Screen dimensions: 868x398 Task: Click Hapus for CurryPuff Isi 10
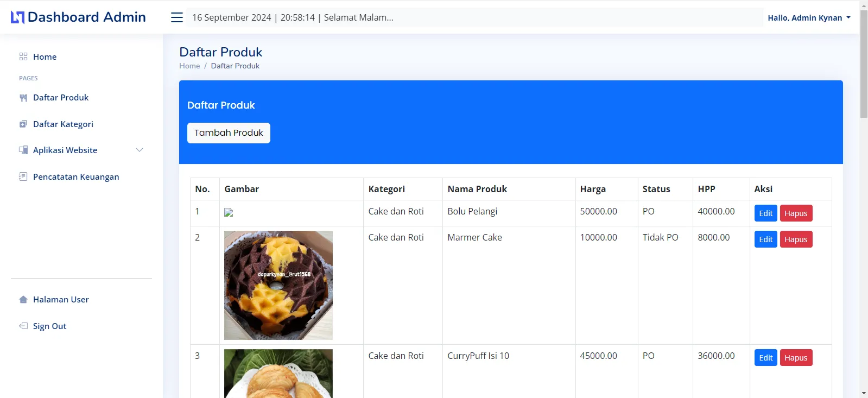tap(796, 358)
